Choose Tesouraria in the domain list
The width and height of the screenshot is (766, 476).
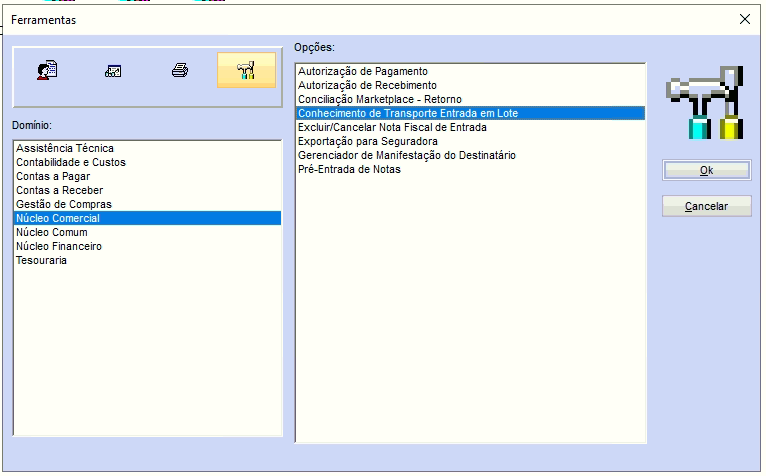(x=42, y=260)
